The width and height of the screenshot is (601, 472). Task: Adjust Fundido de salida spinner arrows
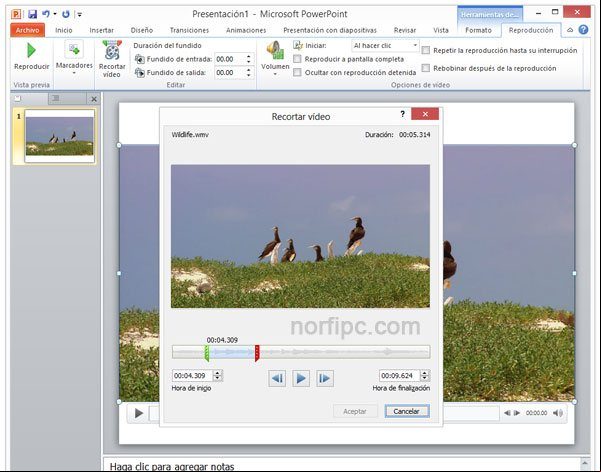pyautogui.click(x=249, y=72)
